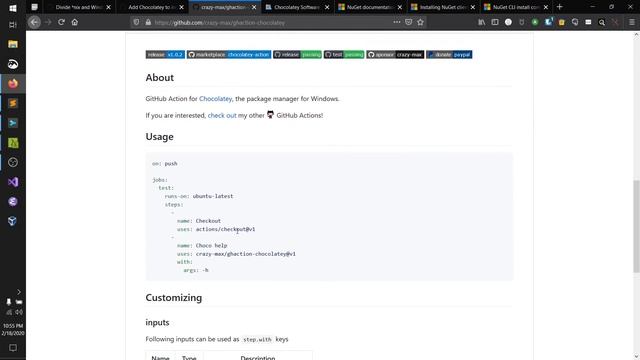
Task: Open the Windows notification center
Action: click(x=13, y=348)
